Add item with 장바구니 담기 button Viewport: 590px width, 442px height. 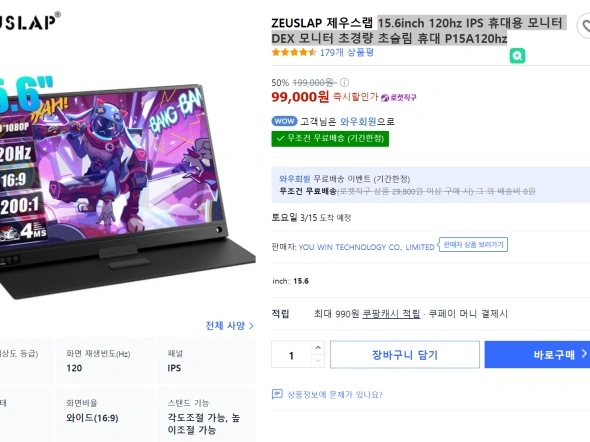pyautogui.click(x=405, y=354)
